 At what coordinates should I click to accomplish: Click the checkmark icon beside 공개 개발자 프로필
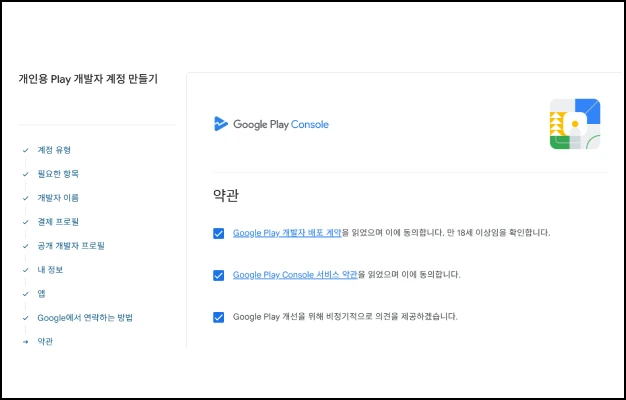26,246
